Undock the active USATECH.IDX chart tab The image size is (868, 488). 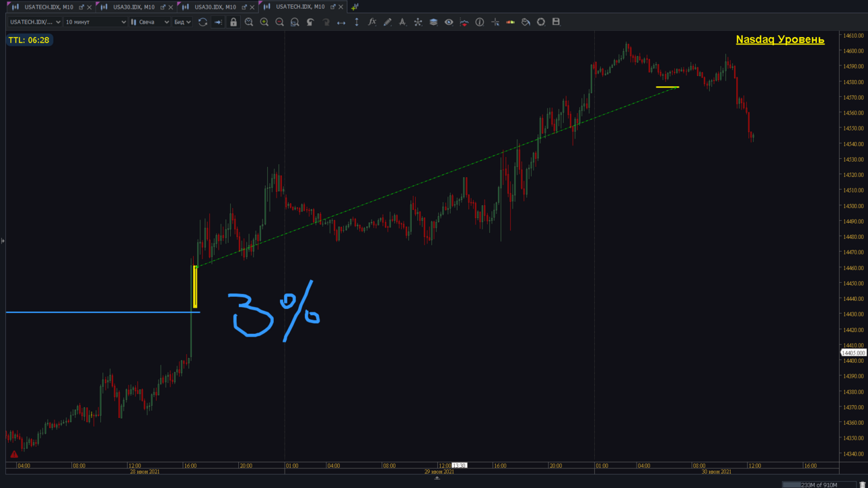tap(332, 7)
